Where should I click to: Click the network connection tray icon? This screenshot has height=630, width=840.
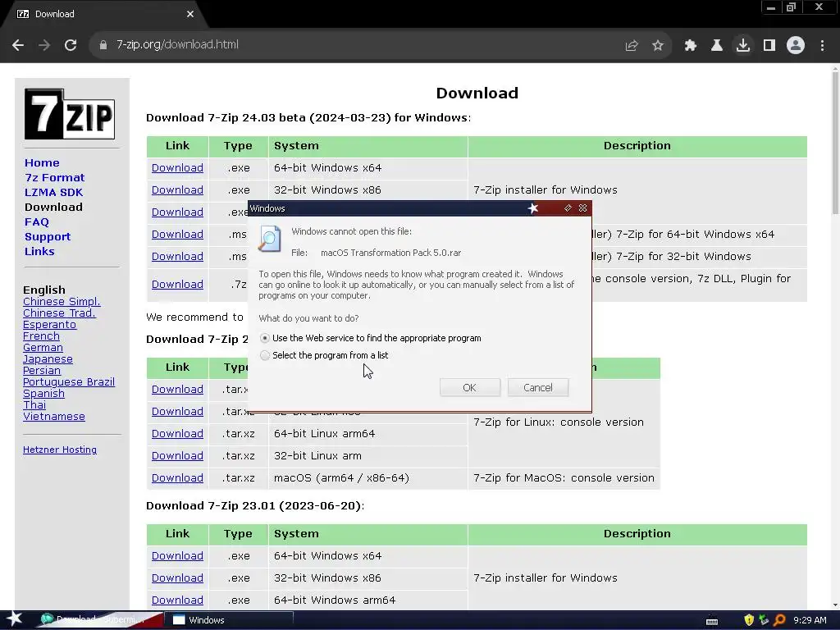tap(764, 620)
